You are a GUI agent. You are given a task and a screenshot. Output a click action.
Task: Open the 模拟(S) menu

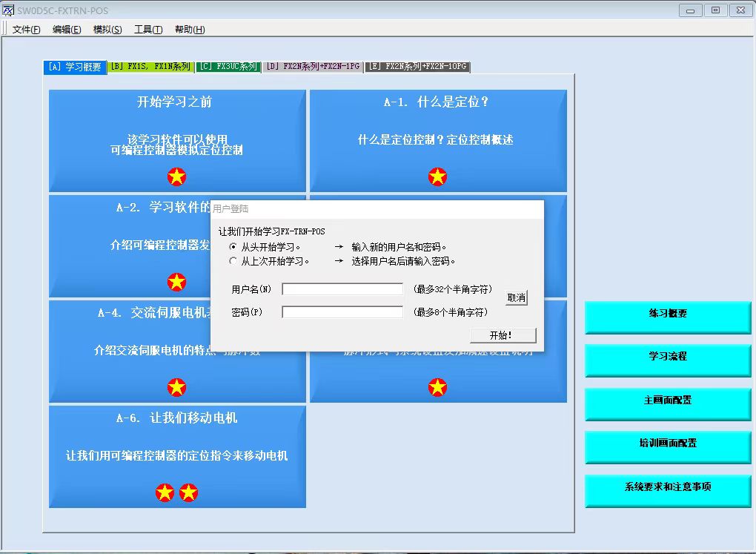click(x=107, y=30)
